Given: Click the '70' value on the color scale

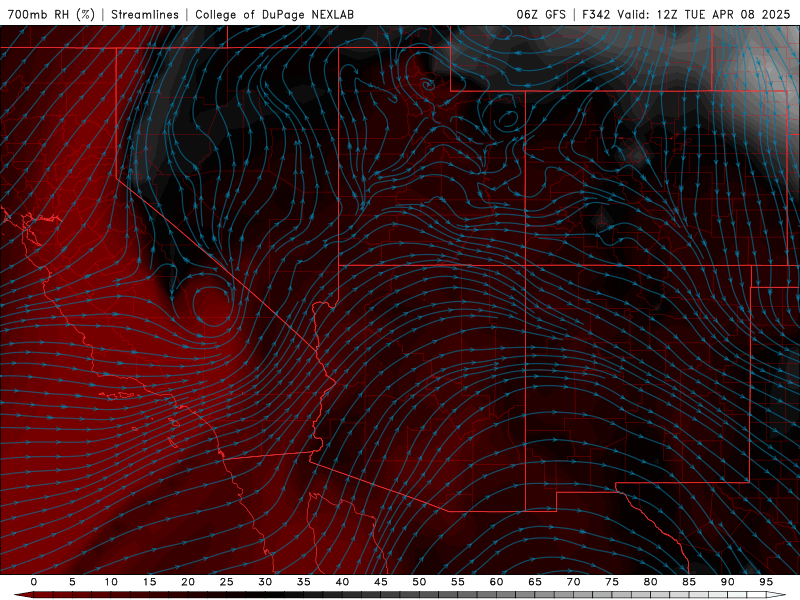Looking at the screenshot, I should tap(573, 582).
